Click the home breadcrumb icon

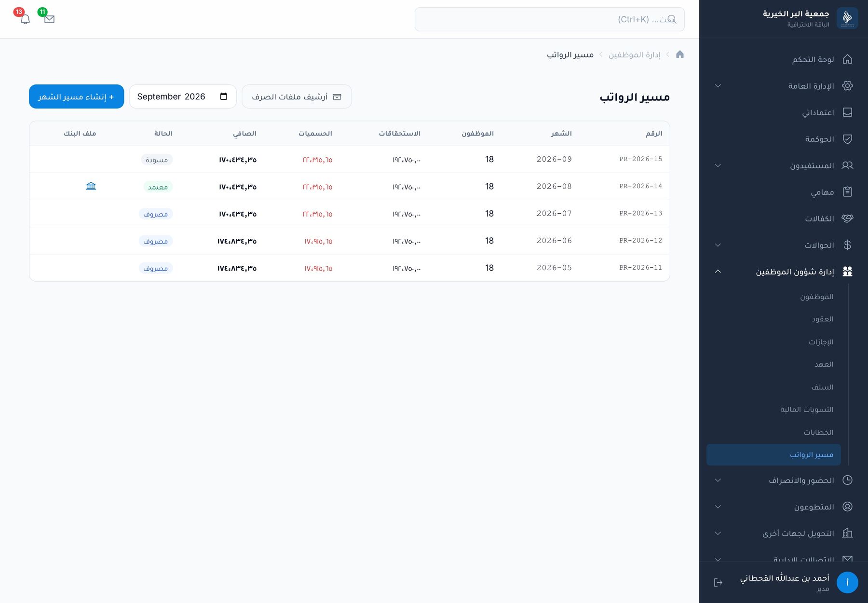[680, 55]
